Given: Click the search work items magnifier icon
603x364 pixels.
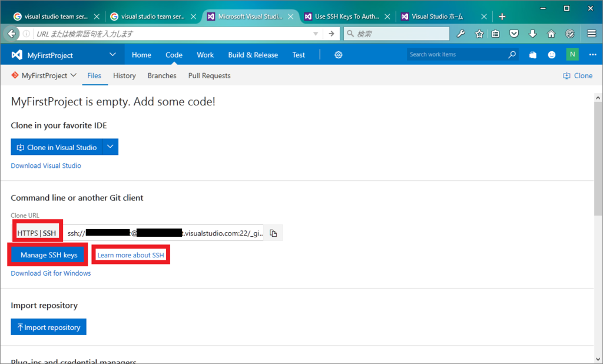Looking at the screenshot, I should point(512,55).
